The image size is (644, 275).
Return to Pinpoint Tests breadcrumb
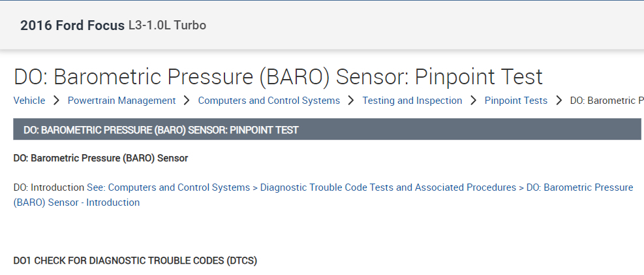pyautogui.click(x=516, y=101)
